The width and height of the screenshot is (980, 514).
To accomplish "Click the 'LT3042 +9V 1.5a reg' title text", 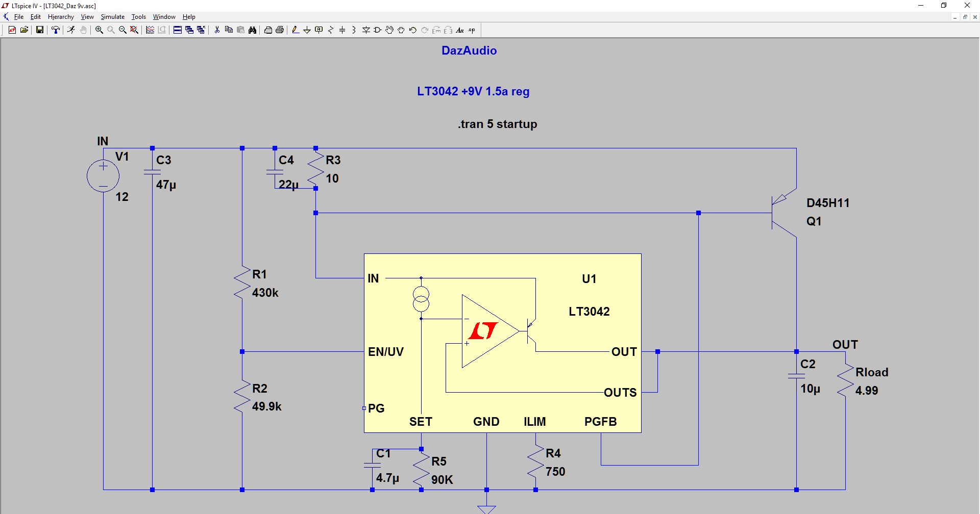I will tap(473, 91).
